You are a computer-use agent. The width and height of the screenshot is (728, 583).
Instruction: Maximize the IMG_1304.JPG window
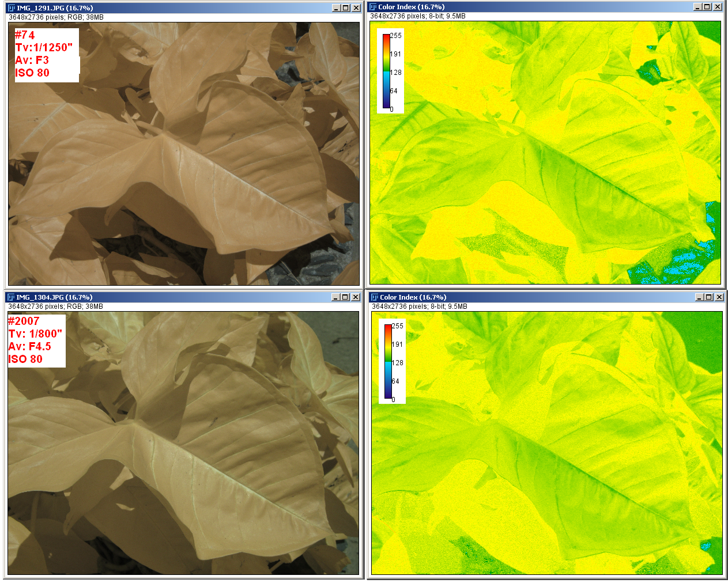tap(345, 297)
